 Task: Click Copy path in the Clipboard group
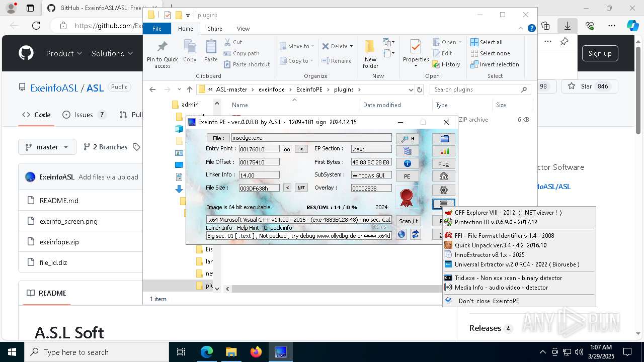pyautogui.click(x=242, y=53)
